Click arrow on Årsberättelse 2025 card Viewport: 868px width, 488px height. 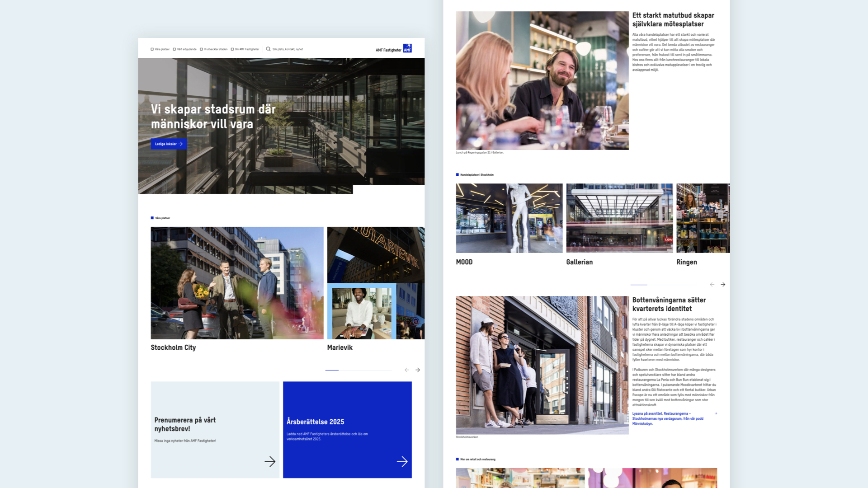pyautogui.click(x=402, y=461)
